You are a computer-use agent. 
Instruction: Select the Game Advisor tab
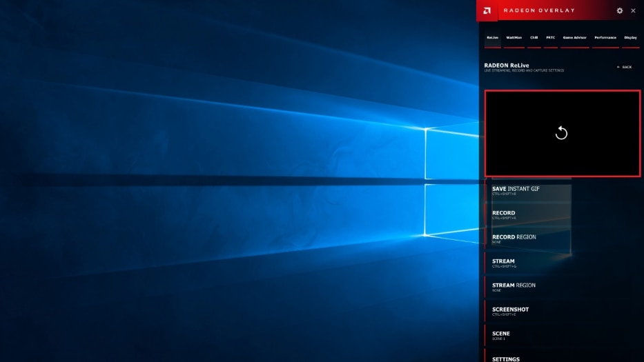pos(574,38)
